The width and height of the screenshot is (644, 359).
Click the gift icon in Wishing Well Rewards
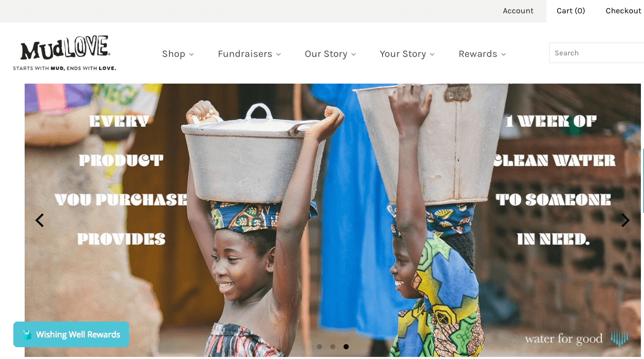[27, 335]
